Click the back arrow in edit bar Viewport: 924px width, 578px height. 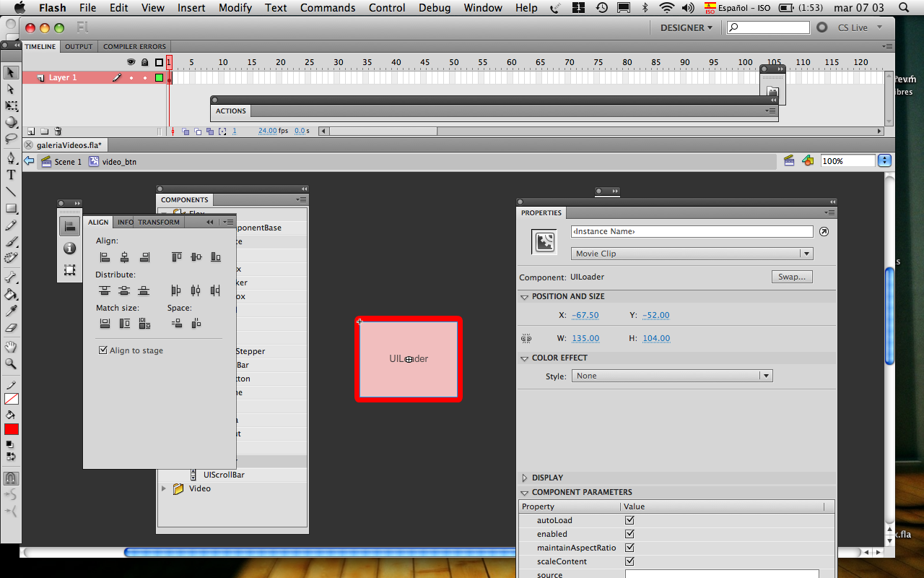29,161
